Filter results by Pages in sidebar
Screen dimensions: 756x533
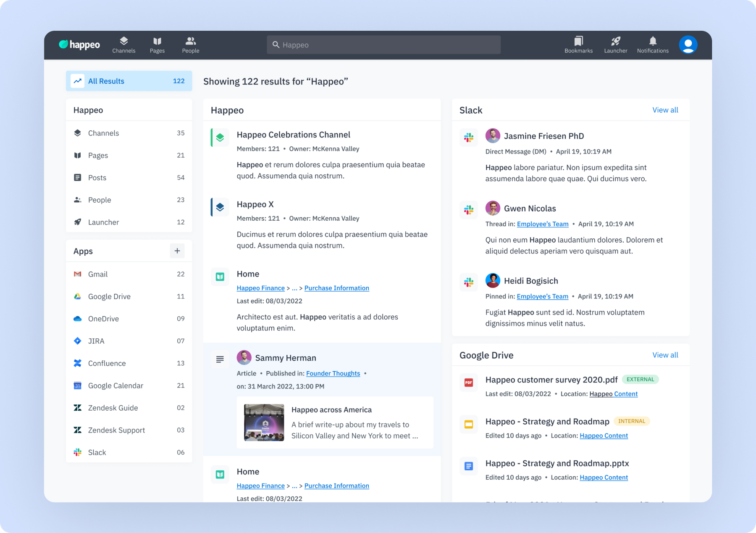pyautogui.click(x=129, y=155)
